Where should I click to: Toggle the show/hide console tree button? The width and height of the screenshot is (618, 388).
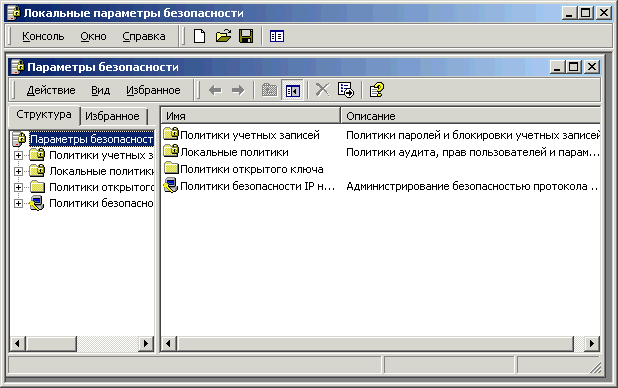coord(293,91)
